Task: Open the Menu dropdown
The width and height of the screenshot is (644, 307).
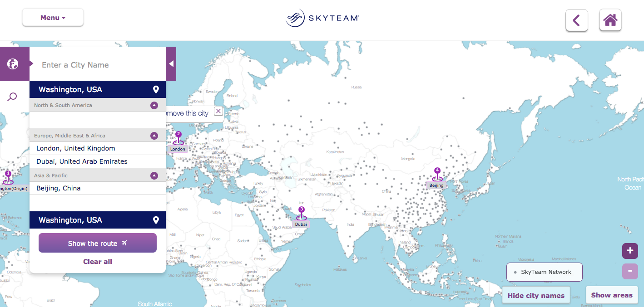Action: click(x=53, y=18)
